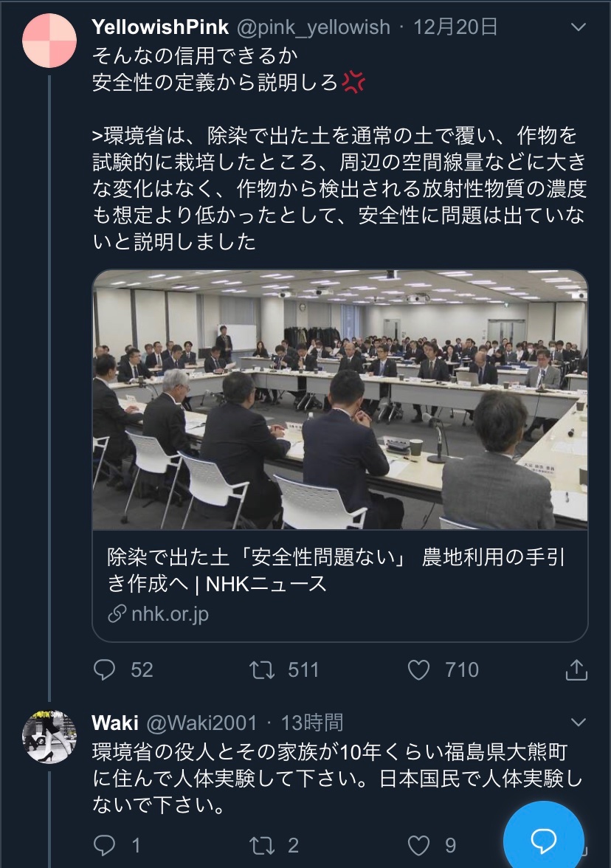Screen dimensions: 611x868
Task: Open YellowishPink's pink profile avatar
Action: [x=49, y=41]
